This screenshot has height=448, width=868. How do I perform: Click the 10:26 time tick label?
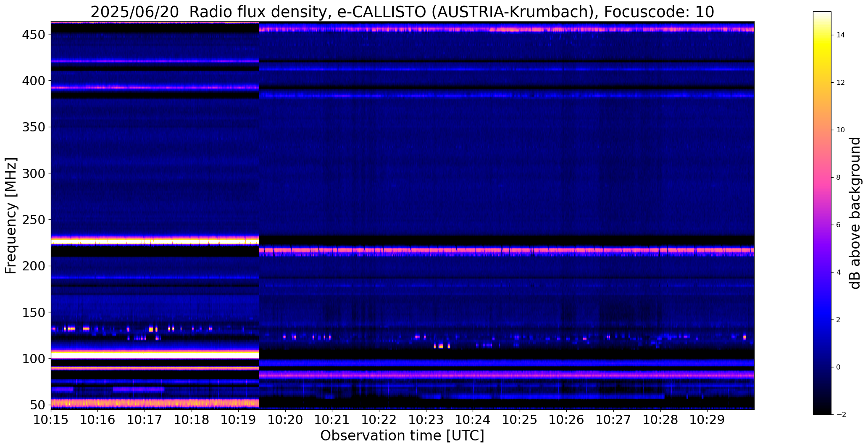(x=566, y=419)
